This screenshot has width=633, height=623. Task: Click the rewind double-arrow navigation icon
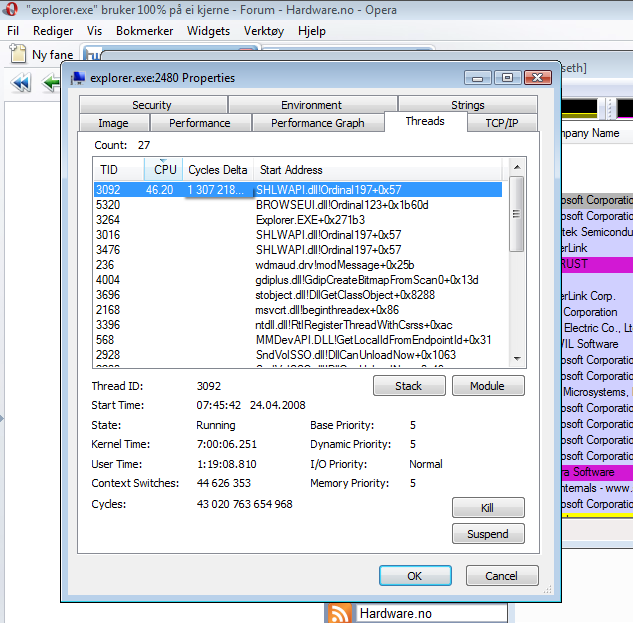21,83
